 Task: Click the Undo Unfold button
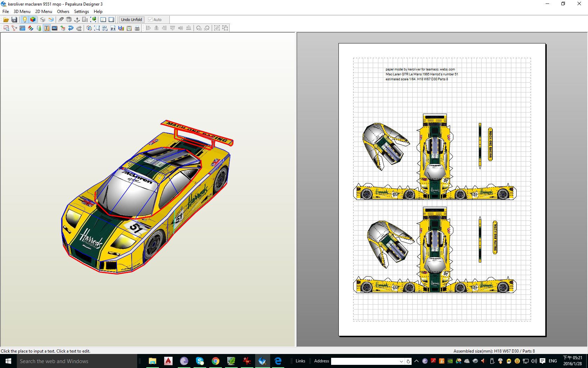[131, 20]
